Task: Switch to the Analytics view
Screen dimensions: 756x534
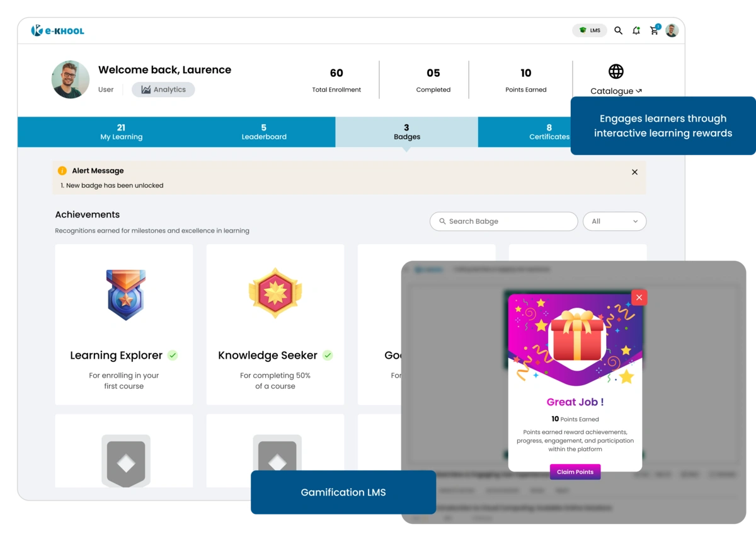Action: pyautogui.click(x=163, y=89)
